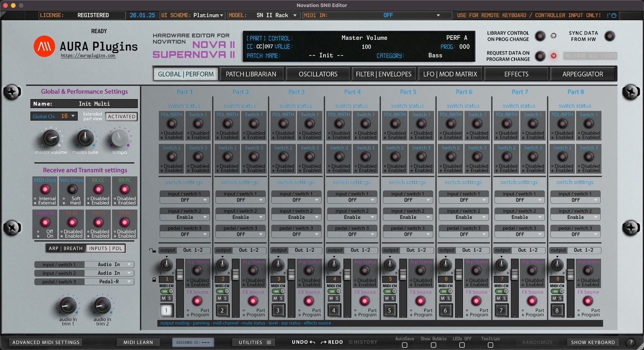Image resolution: width=644 pixels, height=350 pixels.
Task: Open help with the question mark button
Action: [x=630, y=342]
